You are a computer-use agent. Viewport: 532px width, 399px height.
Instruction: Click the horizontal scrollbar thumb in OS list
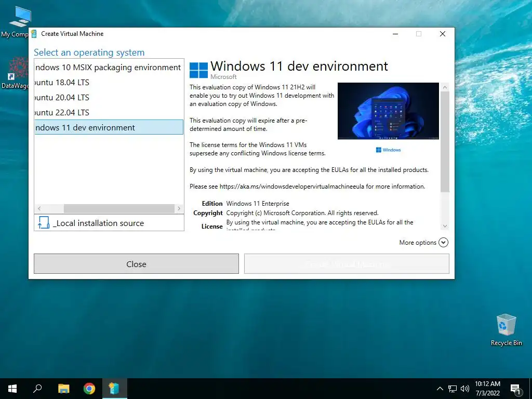(119, 208)
